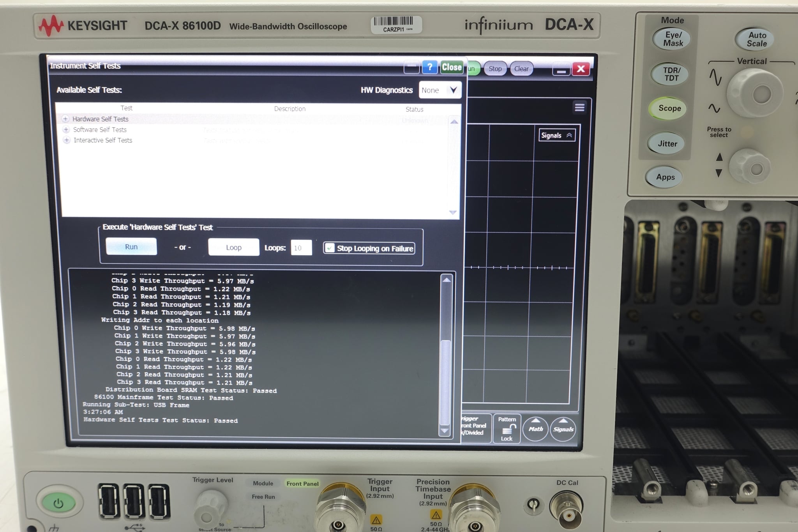Expand Software Self Tests tree node
The width and height of the screenshot is (798, 532).
(x=66, y=129)
